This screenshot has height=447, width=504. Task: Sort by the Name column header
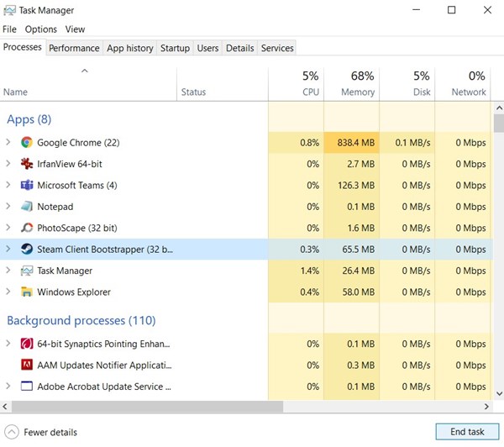[88, 84]
